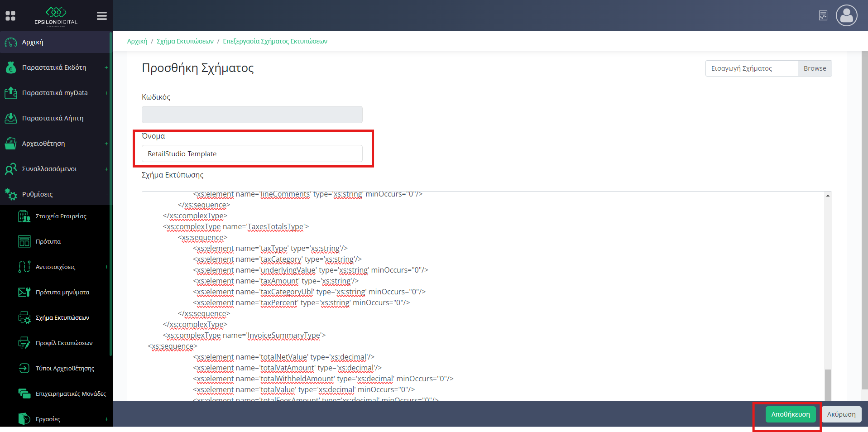Open the apps grid icon

tap(10, 16)
